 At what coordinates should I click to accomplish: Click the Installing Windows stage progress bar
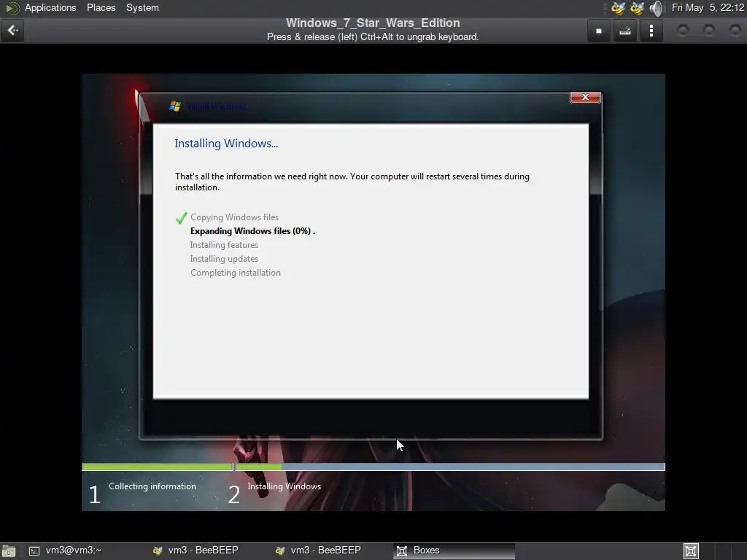pyautogui.click(x=449, y=467)
